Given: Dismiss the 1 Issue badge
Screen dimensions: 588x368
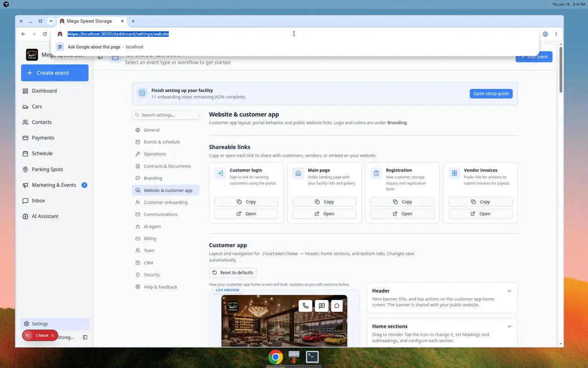Looking at the screenshot, I should (x=53, y=335).
